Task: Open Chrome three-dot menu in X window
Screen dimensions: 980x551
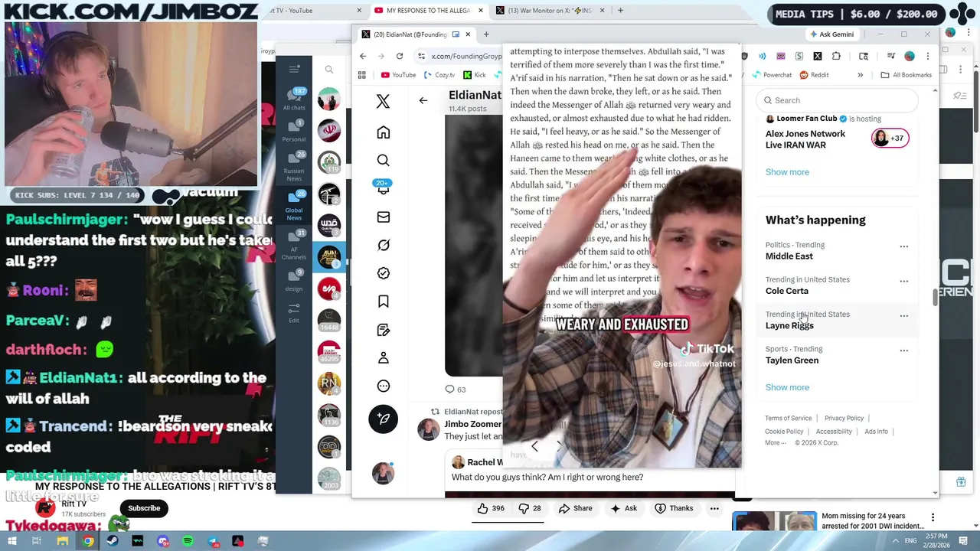Action: pos(928,56)
